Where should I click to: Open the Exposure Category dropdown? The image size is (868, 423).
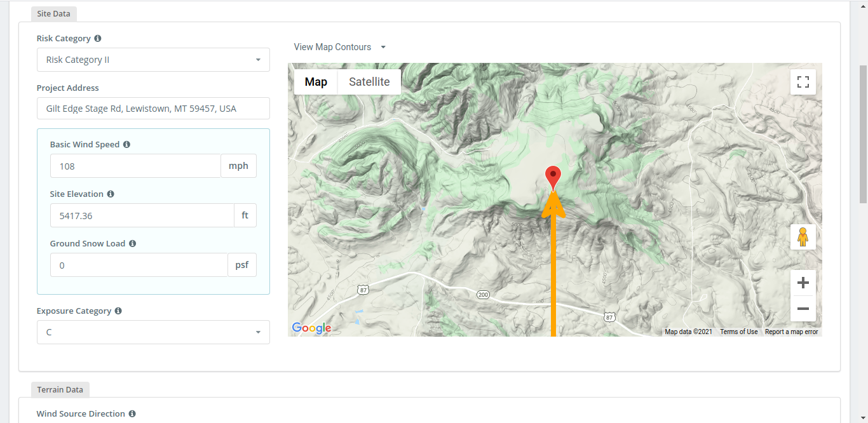click(153, 332)
